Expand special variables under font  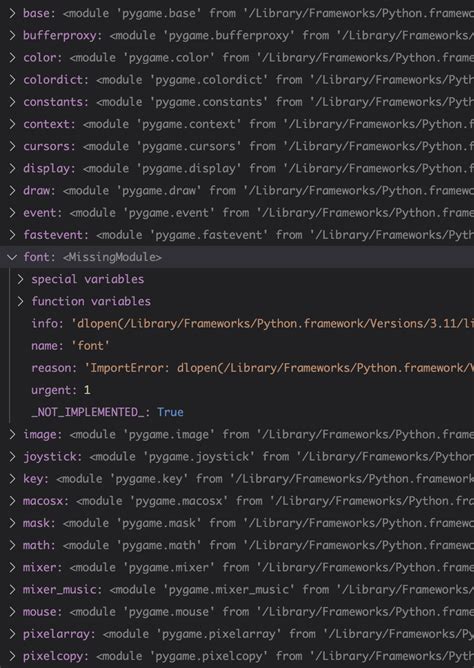click(x=20, y=279)
